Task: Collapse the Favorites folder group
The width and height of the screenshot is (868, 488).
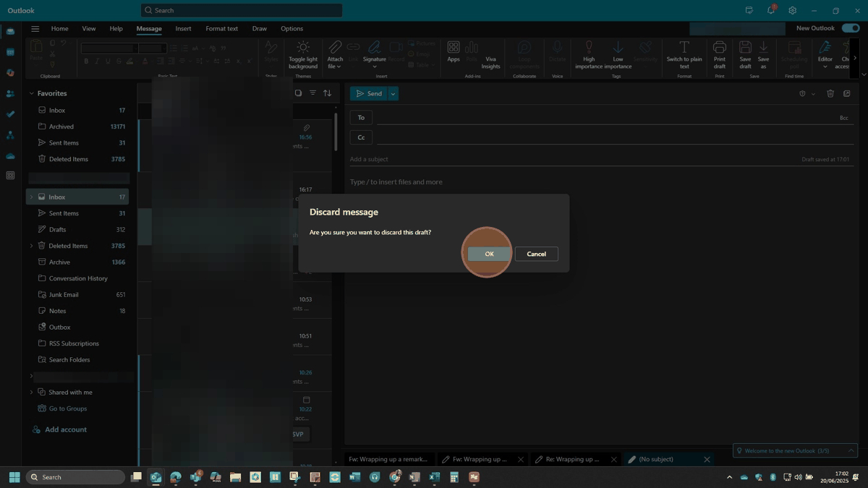Action: tap(31, 93)
